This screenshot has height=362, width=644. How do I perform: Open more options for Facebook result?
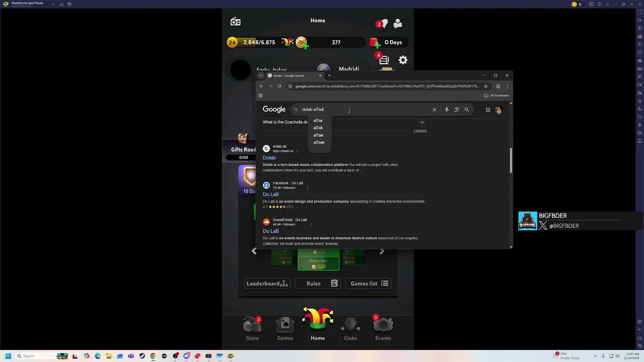pos(307,188)
